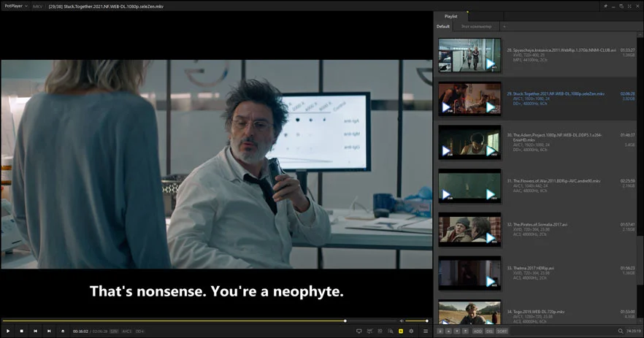Start playback with the Play button
Screen dimensions: 644x338
tap(8, 331)
